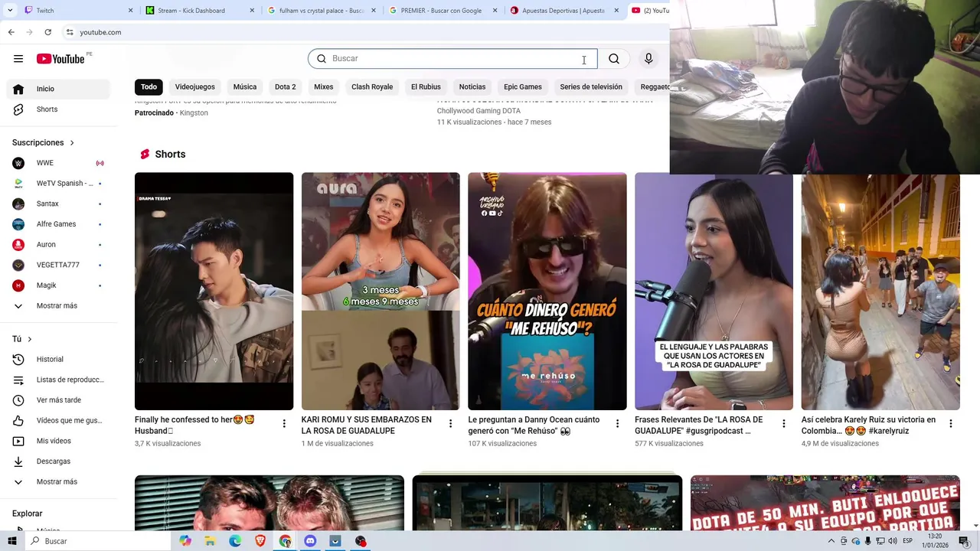Image resolution: width=980 pixels, height=551 pixels.
Task: Go back with browser back arrow
Action: [11, 32]
